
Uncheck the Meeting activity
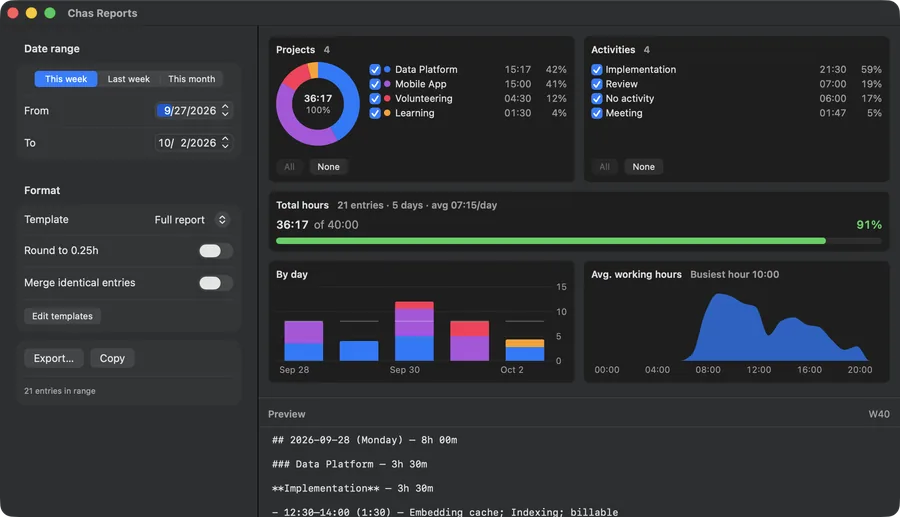[596, 113]
